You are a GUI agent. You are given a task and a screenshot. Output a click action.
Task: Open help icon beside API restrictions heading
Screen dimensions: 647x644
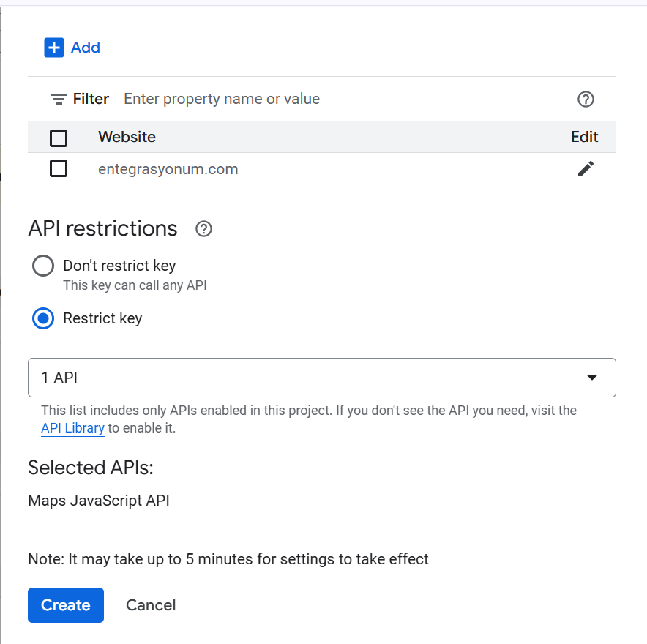tap(204, 229)
